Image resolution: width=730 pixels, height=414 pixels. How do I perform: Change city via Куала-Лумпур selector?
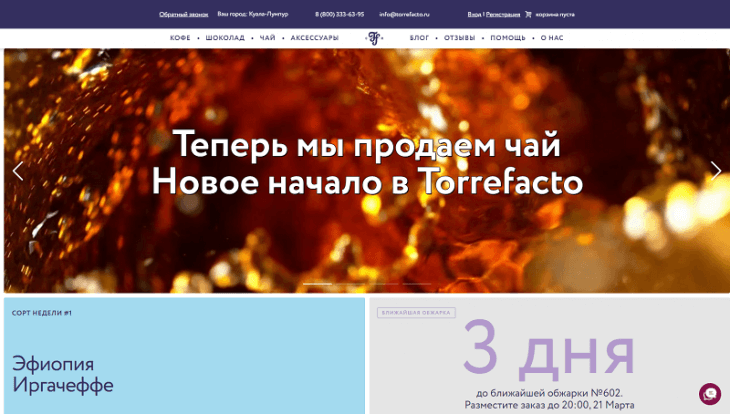(x=268, y=14)
